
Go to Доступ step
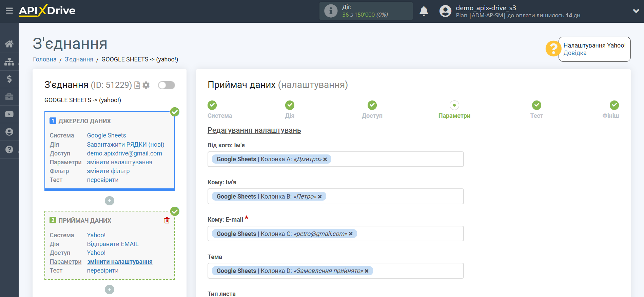[372, 105]
